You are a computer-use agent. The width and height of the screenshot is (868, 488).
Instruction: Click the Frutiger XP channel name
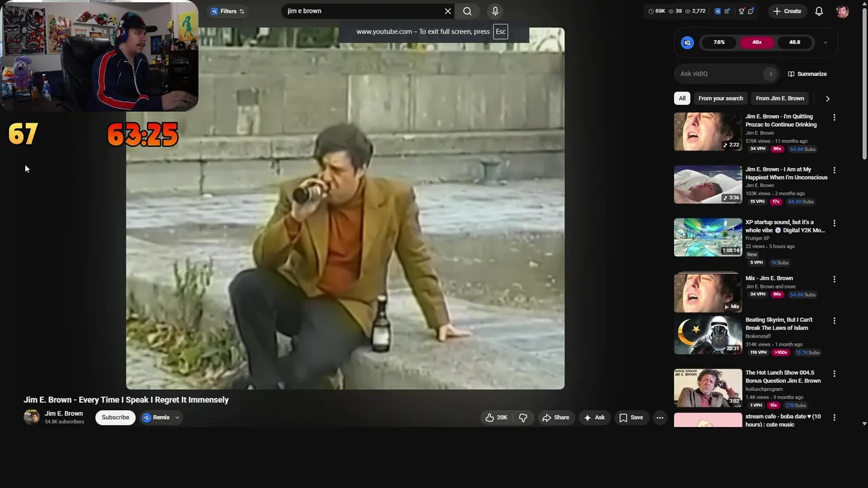[x=757, y=239]
